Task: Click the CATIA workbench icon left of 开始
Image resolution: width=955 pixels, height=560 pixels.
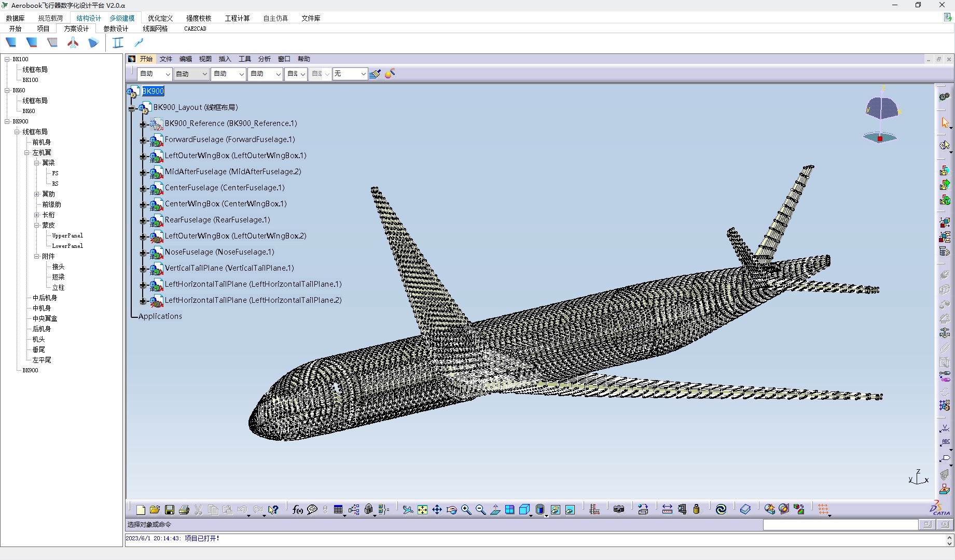Action: (x=132, y=59)
